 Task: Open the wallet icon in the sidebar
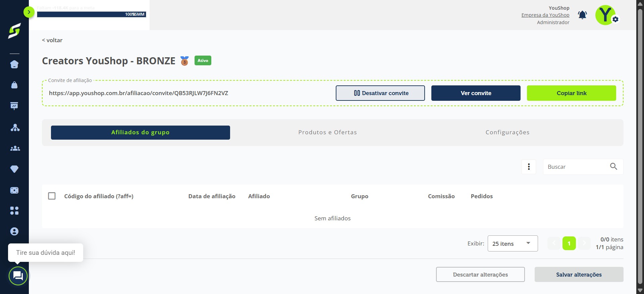[x=14, y=190]
